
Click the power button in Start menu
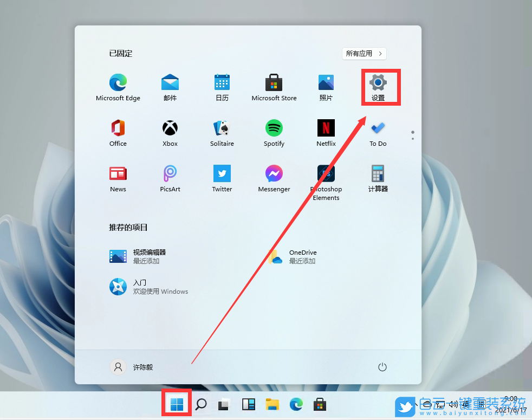pyautogui.click(x=382, y=367)
